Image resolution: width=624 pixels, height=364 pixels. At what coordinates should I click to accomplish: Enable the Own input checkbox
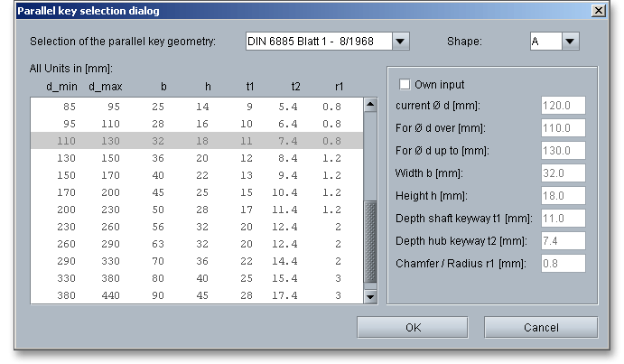point(405,84)
